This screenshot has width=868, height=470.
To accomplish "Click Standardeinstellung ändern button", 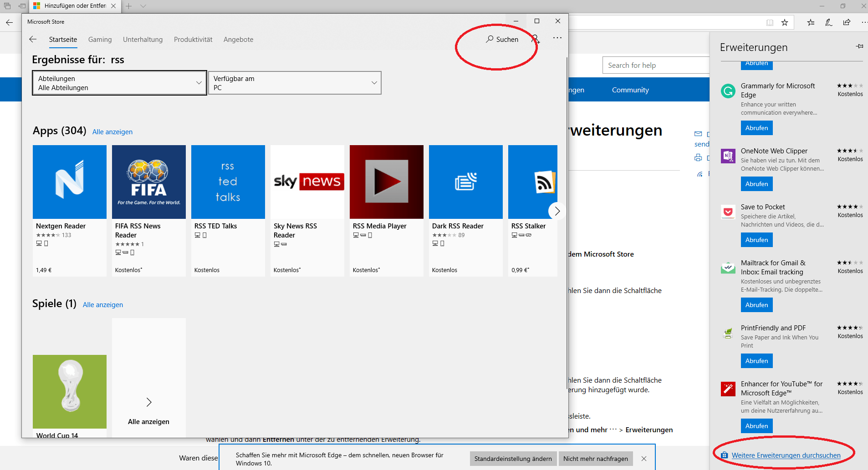I will 513,459.
